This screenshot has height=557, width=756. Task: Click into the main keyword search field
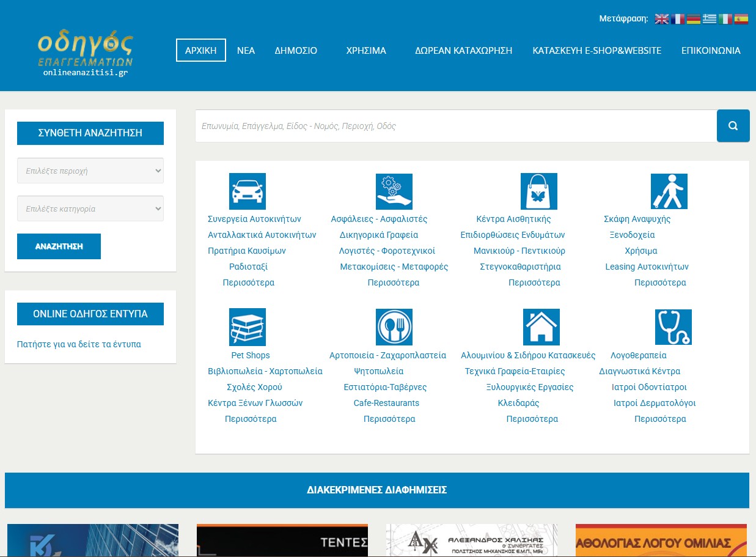click(x=455, y=126)
